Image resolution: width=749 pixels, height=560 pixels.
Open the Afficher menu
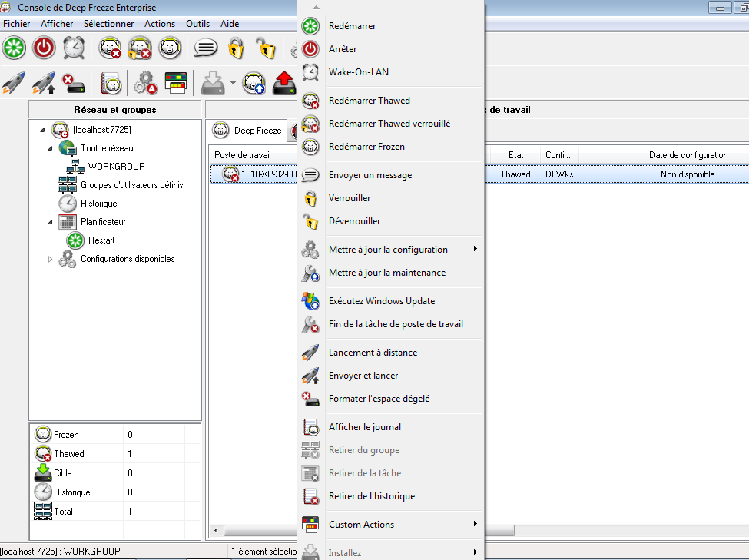(57, 23)
